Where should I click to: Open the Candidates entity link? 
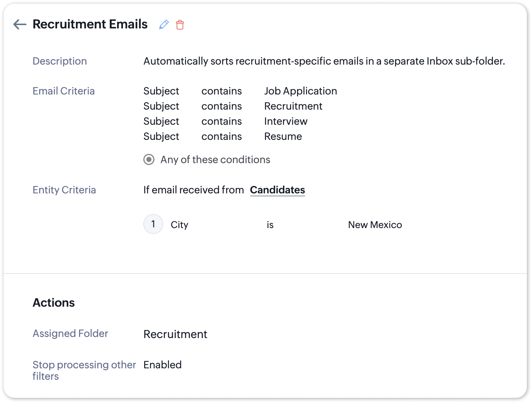click(x=277, y=190)
